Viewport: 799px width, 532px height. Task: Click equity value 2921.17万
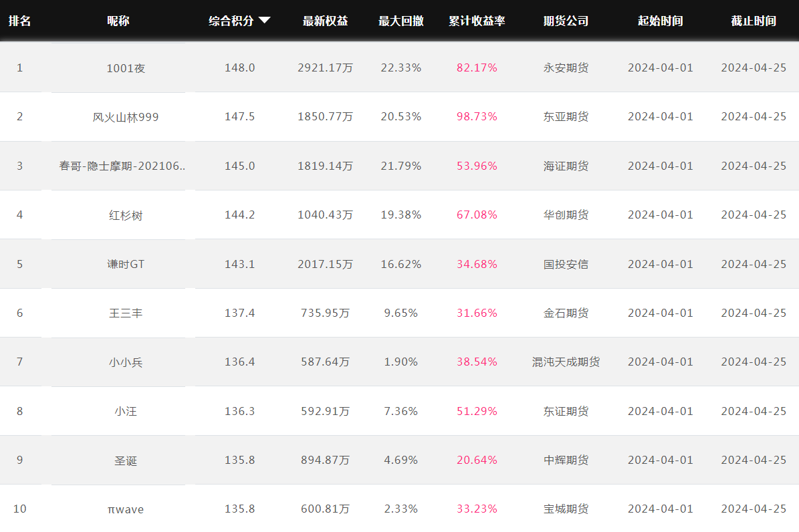click(325, 68)
